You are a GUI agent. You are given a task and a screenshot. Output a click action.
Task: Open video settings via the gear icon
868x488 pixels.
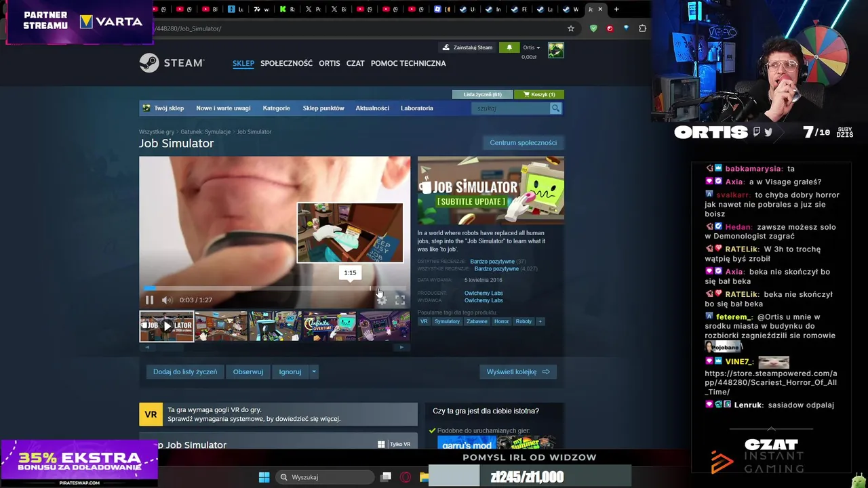(382, 300)
